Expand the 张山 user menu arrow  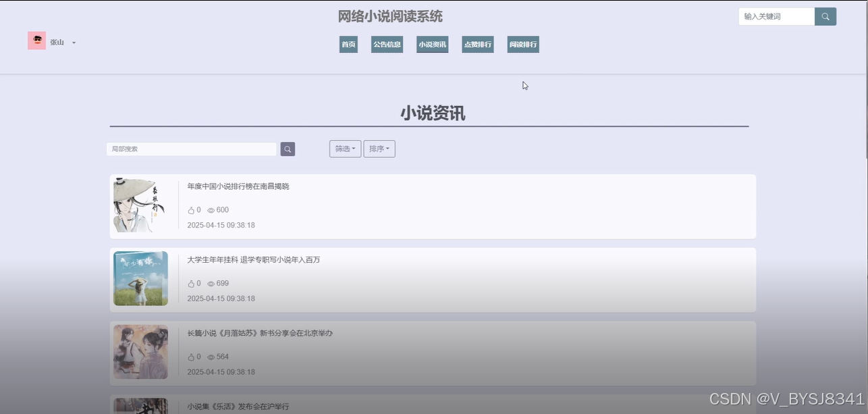(74, 43)
